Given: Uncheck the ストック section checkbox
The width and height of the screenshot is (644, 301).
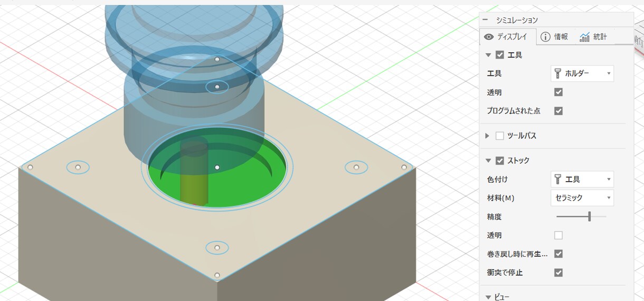Looking at the screenshot, I should coord(500,161).
